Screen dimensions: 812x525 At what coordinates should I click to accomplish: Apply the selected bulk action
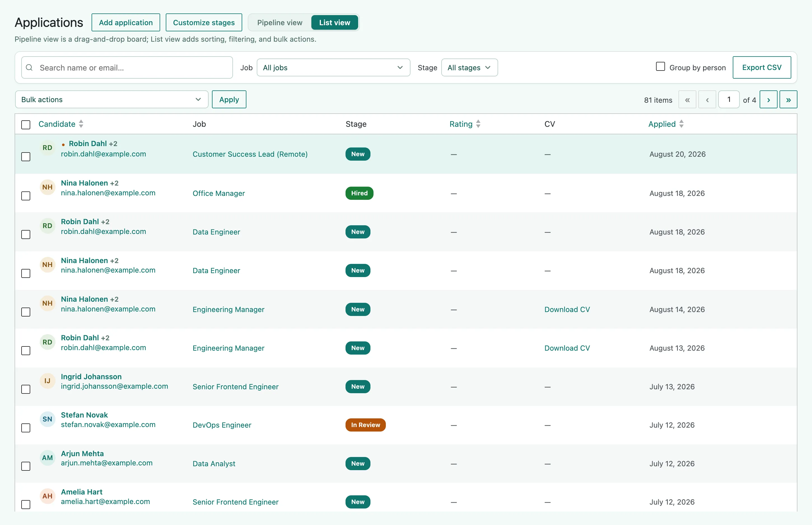click(x=229, y=100)
